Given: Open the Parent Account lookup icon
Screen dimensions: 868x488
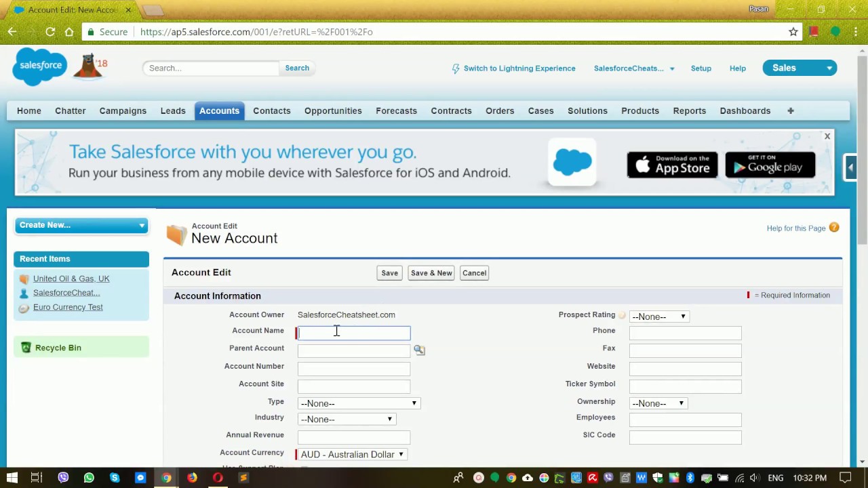Looking at the screenshot, I should pos(419,350).
